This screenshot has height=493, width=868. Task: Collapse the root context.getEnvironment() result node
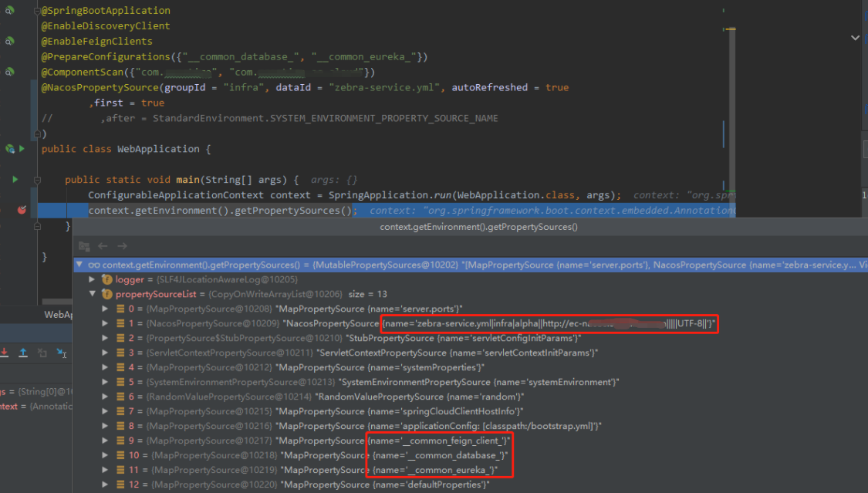(79, 265)
